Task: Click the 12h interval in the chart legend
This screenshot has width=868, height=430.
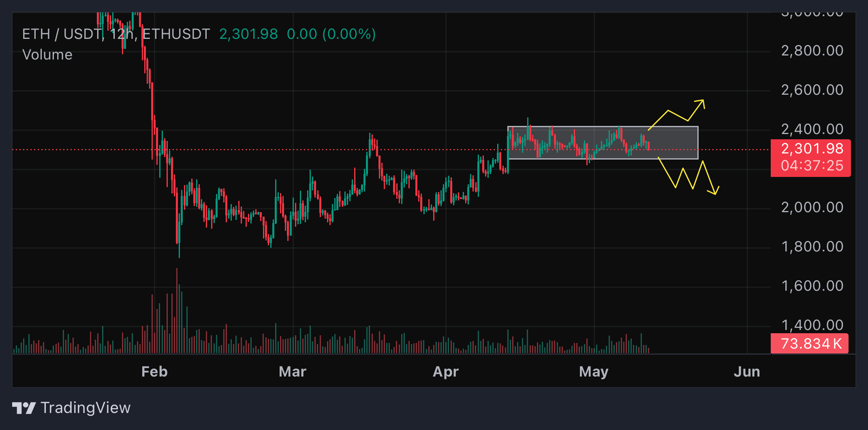Action: tap(122, 34)
